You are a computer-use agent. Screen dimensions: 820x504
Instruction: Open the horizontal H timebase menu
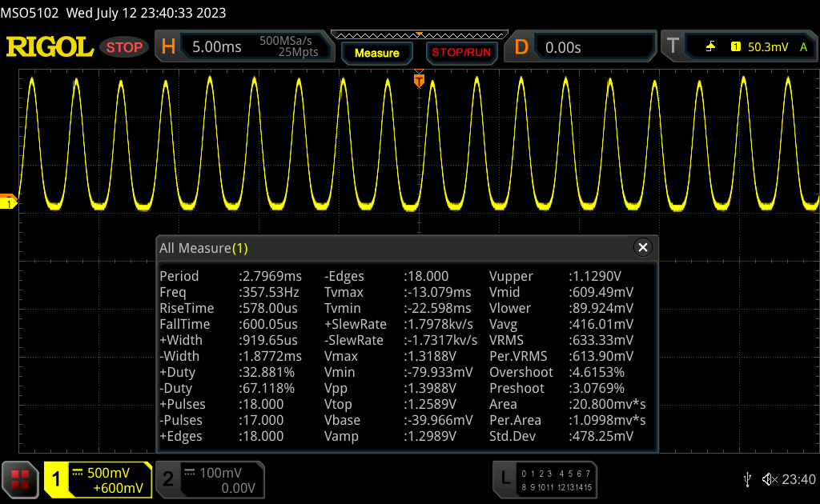click(168, 47)
